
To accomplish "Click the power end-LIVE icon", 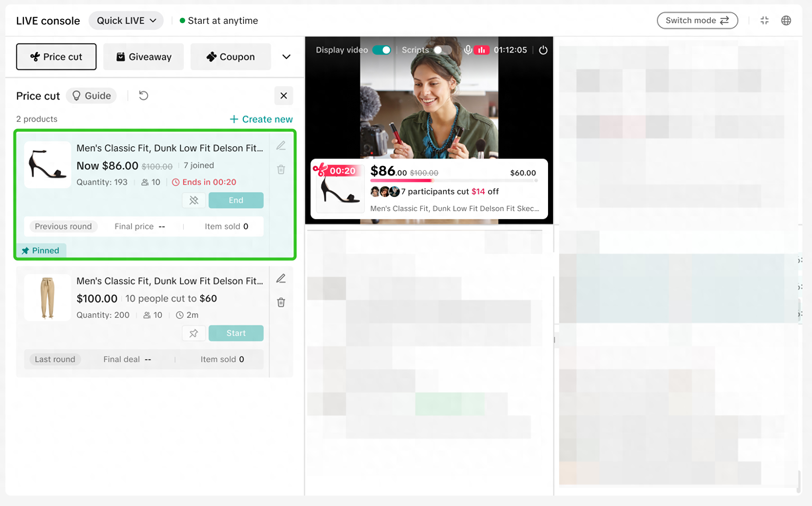I will [x=543, y=50].
